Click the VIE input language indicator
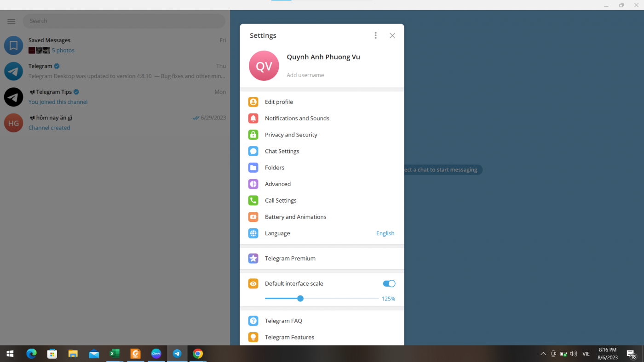The height and width of the screenshot is (362, 644). 586,354
